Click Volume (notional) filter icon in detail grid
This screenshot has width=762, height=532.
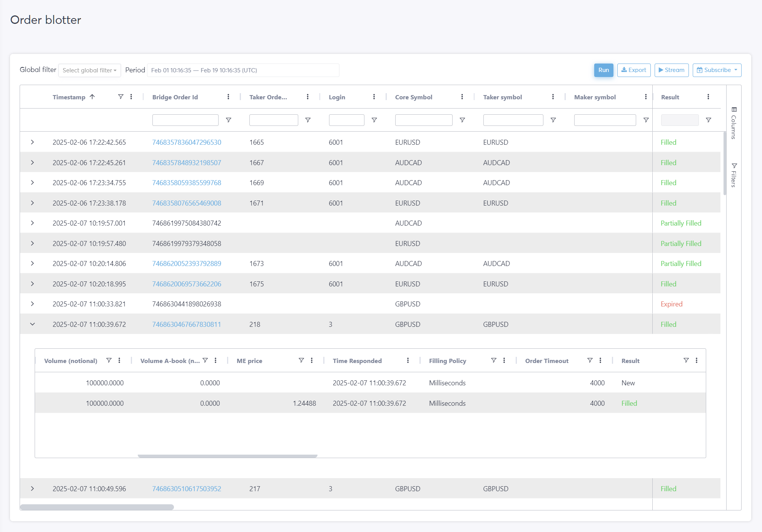coord(109,360)
